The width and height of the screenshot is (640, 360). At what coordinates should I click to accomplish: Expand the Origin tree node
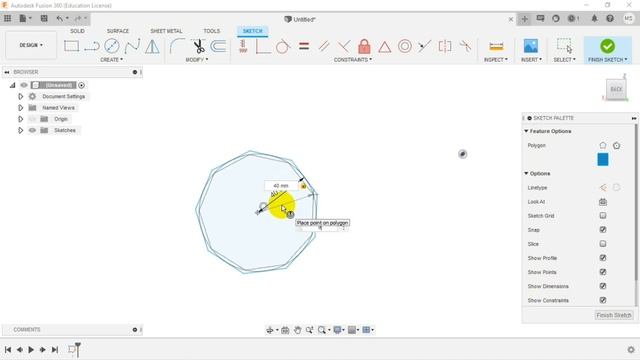20,119
